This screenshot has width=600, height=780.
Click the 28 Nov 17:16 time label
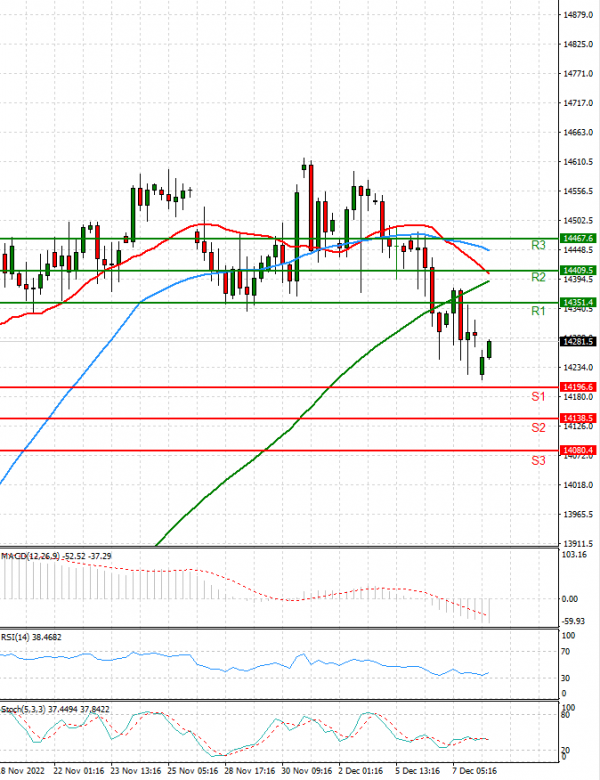250,771
